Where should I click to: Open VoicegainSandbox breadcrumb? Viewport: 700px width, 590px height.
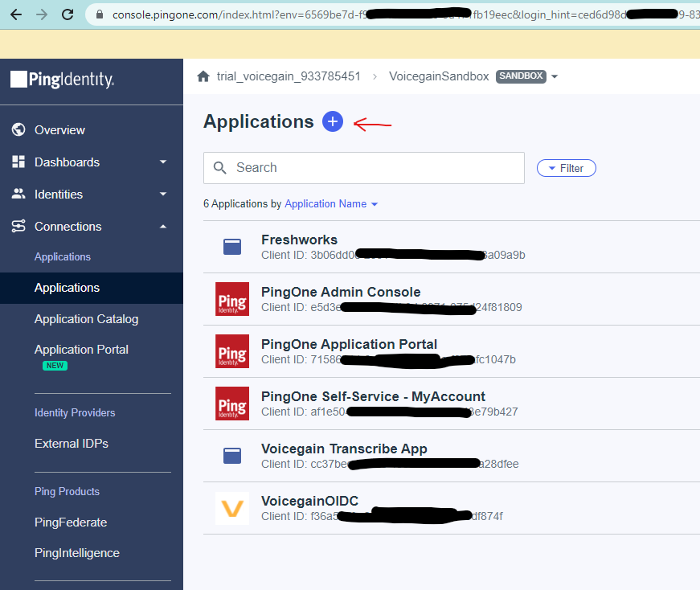tap(439, 76)
